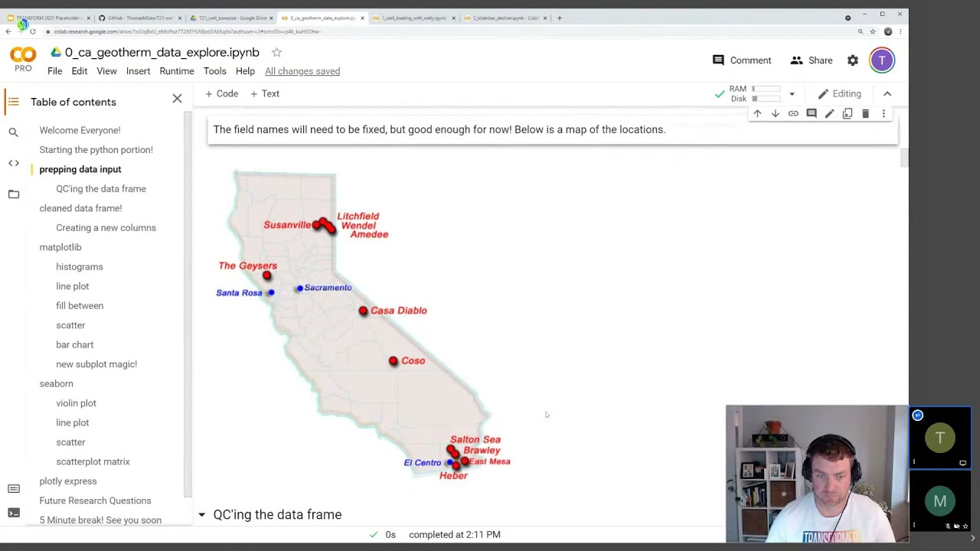Open the View menu
980x551 pixels.
[106, 71]
